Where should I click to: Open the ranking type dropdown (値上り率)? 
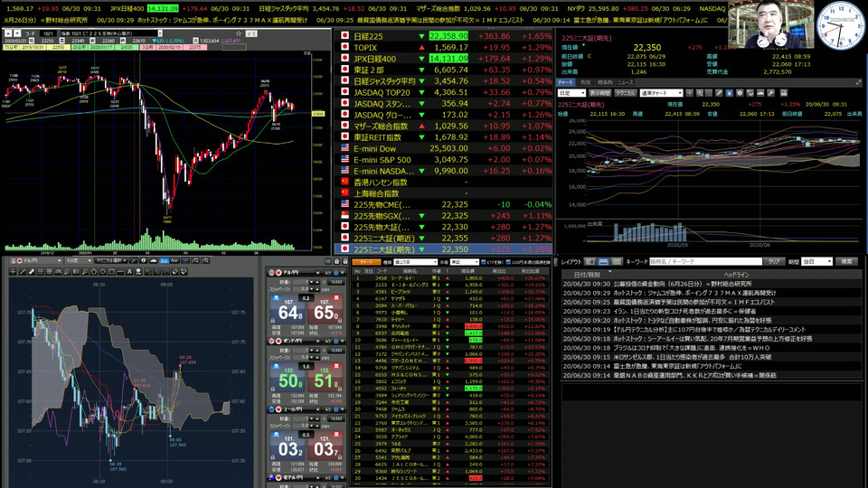(x=416, y=262)
